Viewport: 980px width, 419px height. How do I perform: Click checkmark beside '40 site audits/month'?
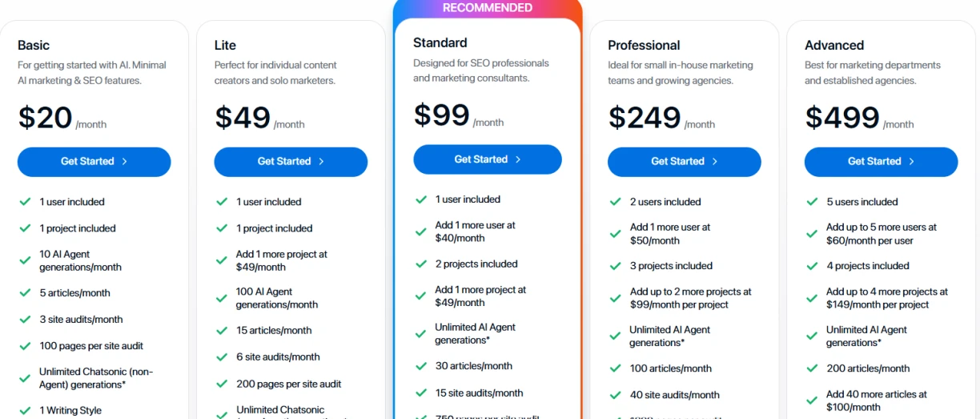pyautogui.click(x=615, y=395)
